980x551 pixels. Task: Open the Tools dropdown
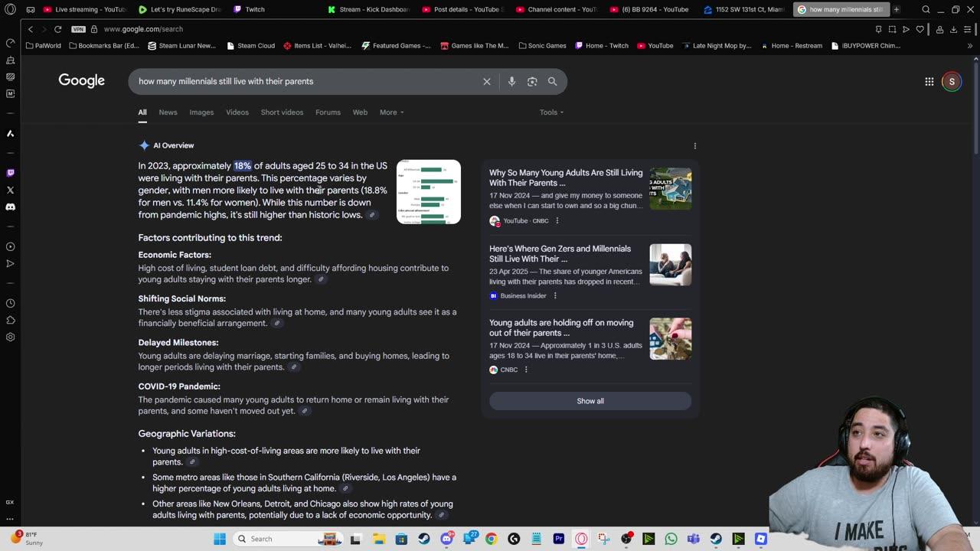click(551, 112)
